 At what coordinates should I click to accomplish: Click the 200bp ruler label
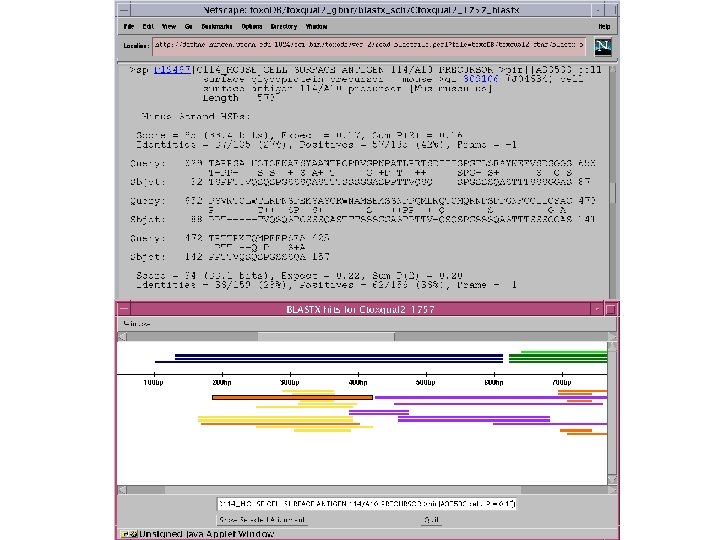click(222, 382)
